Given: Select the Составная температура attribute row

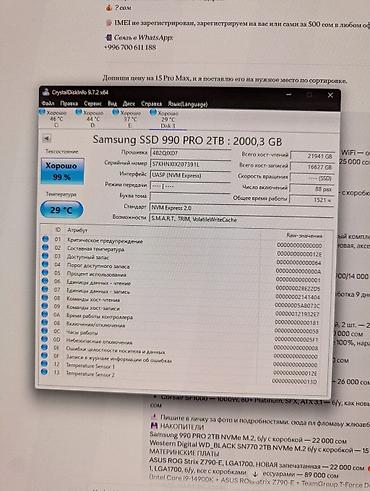Looking at the screenshot, I should click(x=183, y=250).
